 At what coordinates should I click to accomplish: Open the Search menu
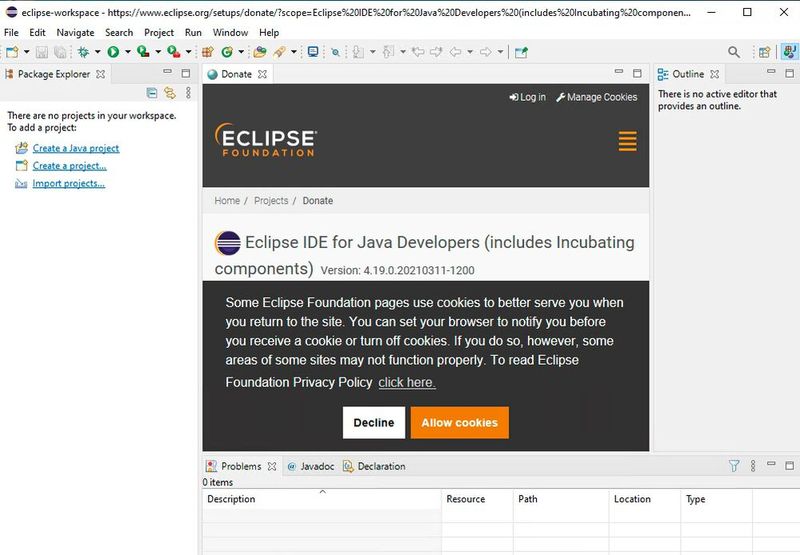pos(119,33)
